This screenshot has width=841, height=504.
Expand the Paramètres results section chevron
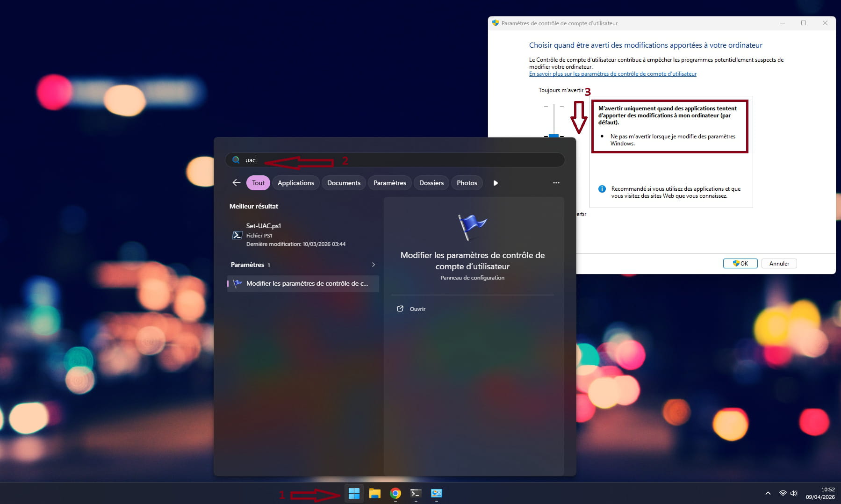coord(373,265)
